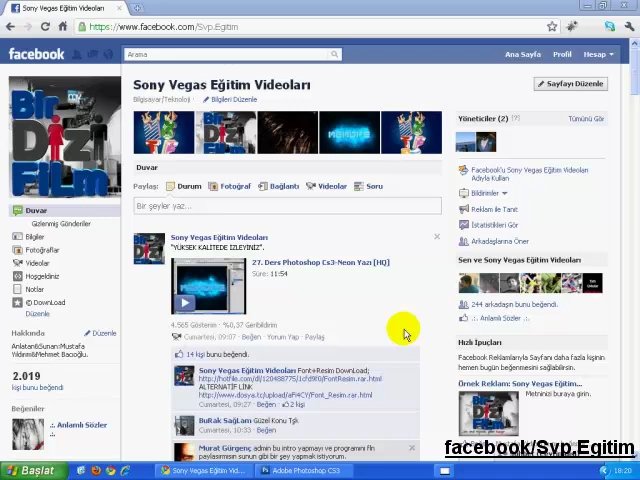
Task: Click Örnek Reklam: Sony Vegas Eğitim link
Action: tap(520, 384)
